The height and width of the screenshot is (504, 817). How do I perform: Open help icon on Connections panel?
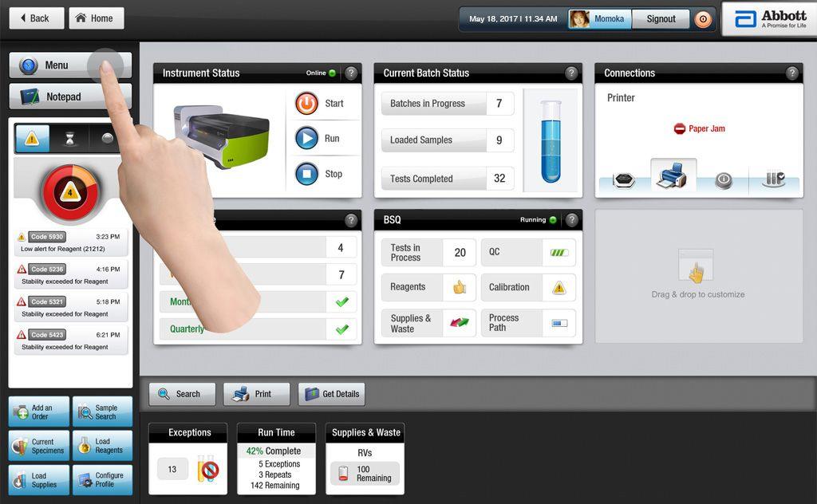pos(791,73)
